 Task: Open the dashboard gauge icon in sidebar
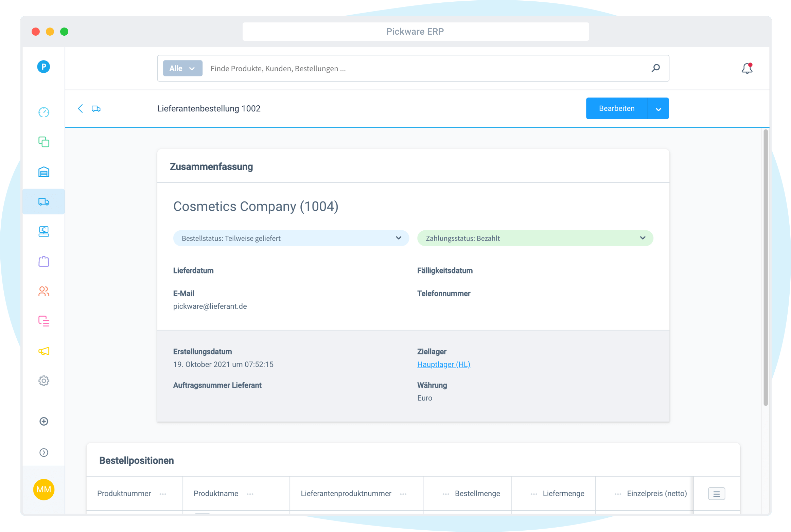pos(43,112)
